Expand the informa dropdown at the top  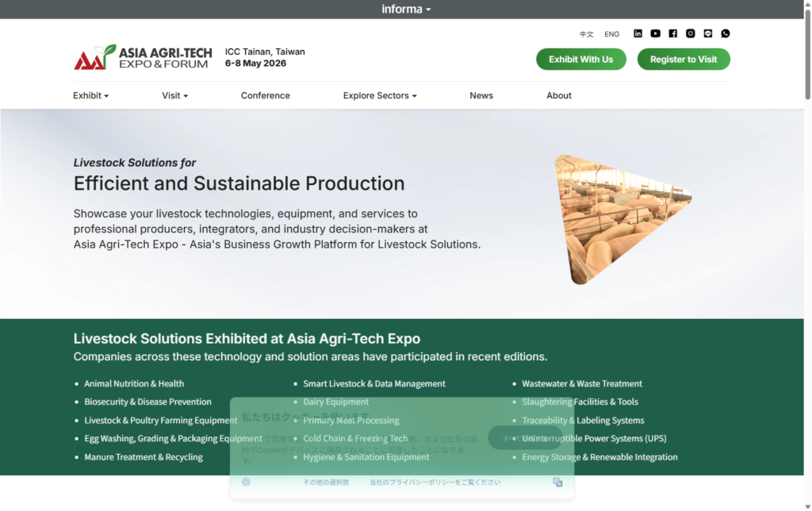pos(406,9)
